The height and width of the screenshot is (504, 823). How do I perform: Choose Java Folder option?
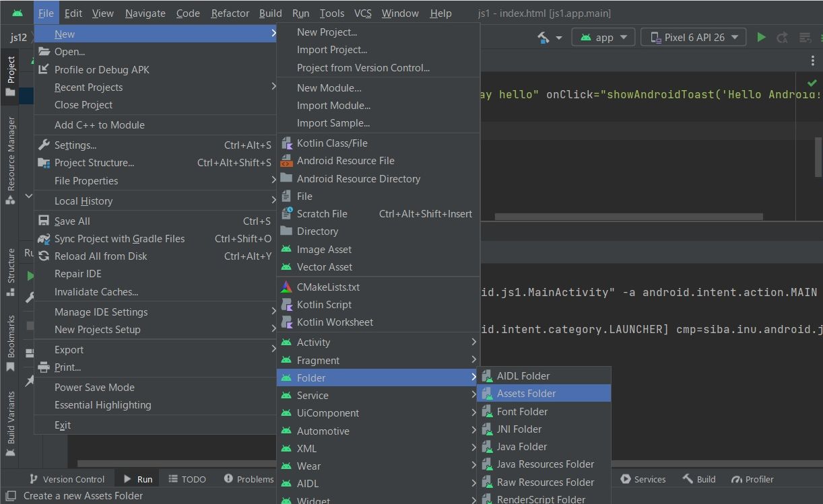coord(544,446)
